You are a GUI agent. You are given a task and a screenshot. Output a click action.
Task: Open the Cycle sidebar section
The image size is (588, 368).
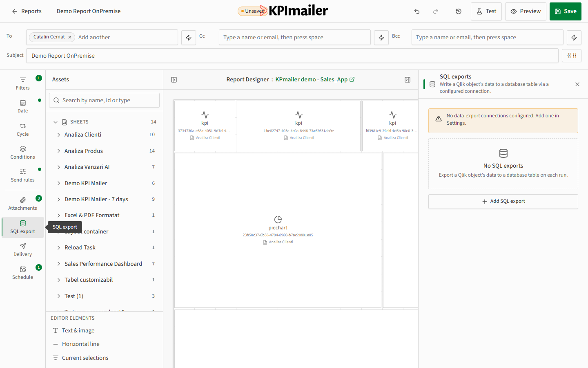click(23, 129)
